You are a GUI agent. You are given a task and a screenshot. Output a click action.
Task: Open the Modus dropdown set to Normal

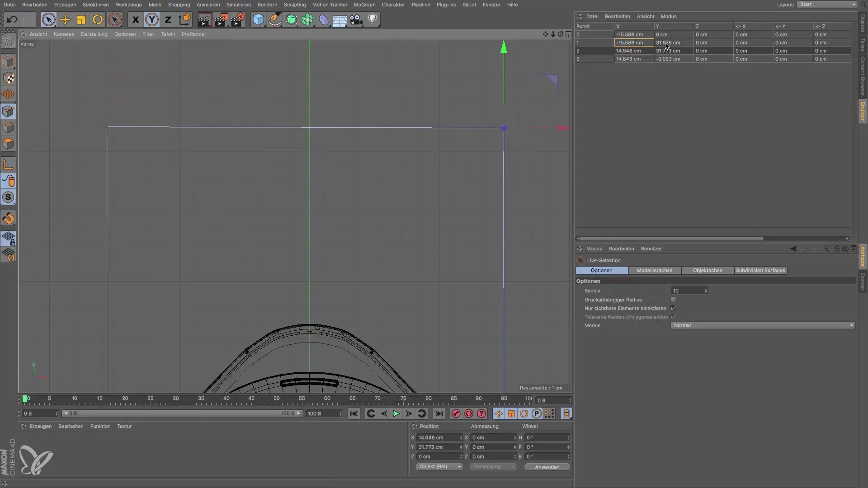763,325
